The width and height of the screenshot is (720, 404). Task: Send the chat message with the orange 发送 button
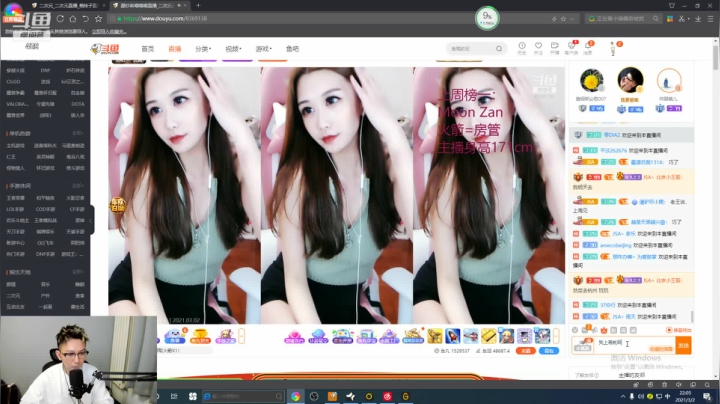pos(683,345)
